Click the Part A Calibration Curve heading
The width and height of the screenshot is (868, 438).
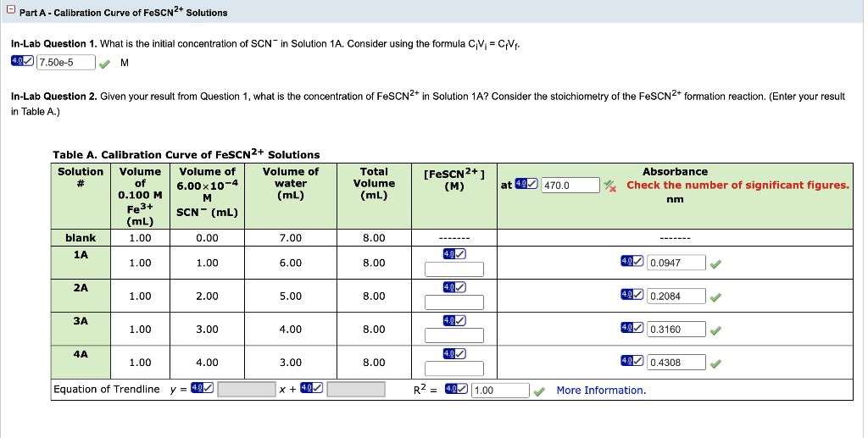(x=124, y=12)
